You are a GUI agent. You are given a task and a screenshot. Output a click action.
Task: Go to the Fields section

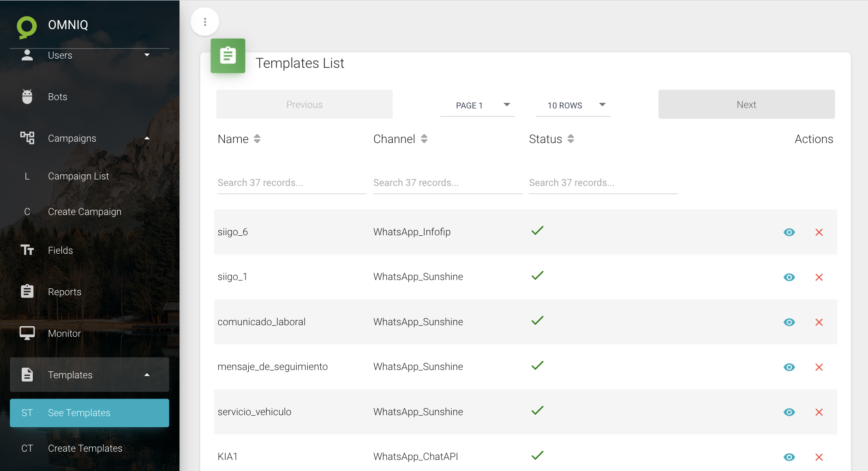60,250
